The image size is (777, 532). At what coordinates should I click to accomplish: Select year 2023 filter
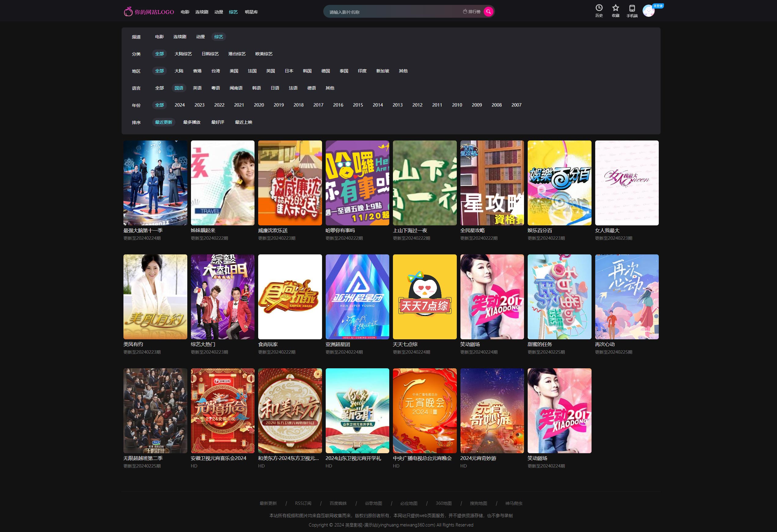pyautogui.click(x=200, y=105)
